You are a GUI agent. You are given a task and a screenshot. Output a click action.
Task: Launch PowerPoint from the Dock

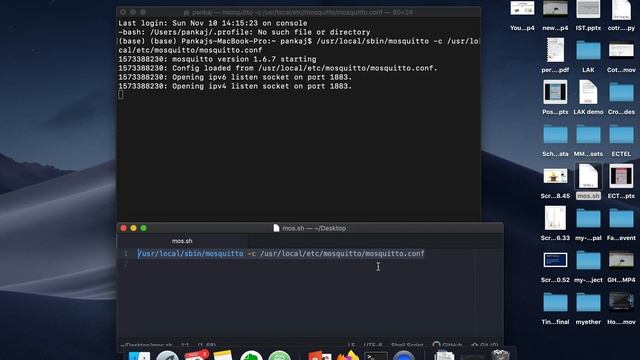(320, 356)
